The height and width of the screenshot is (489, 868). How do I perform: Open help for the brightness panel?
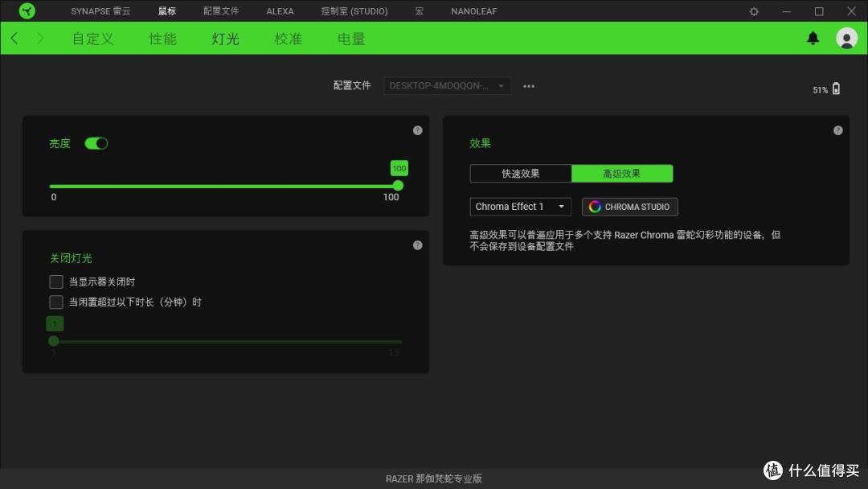(417, 131)
